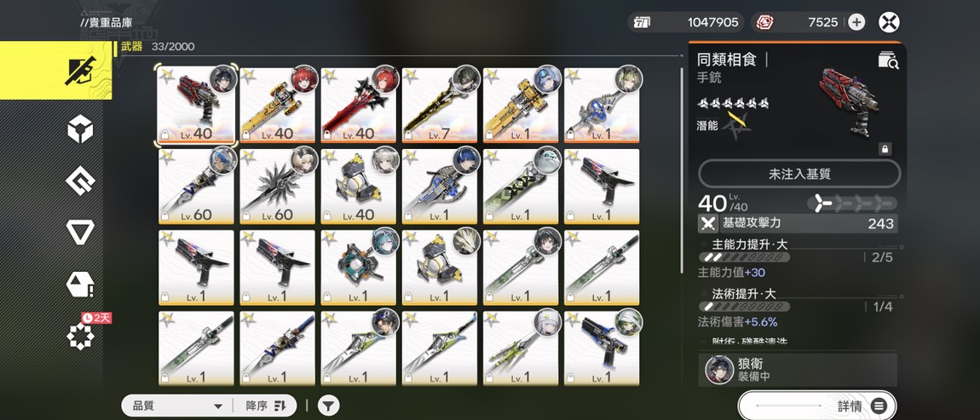Open the hexagon-arrow sidebar category
980x420 pixels.
tap(80, 181)
